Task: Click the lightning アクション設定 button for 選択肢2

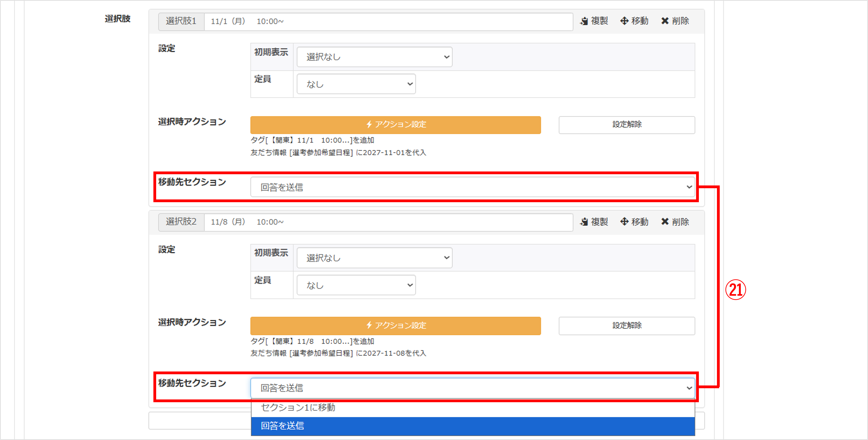Action: (395, 325)
